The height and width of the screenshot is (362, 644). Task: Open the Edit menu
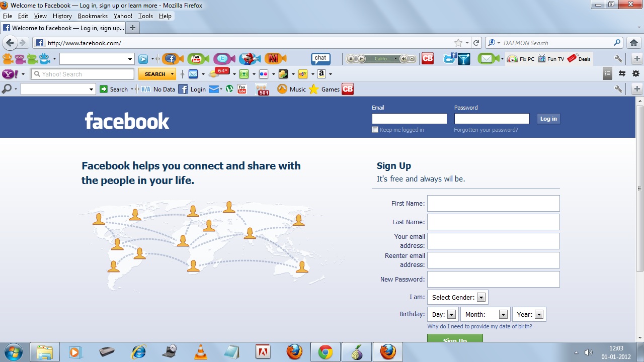(23, 16)
